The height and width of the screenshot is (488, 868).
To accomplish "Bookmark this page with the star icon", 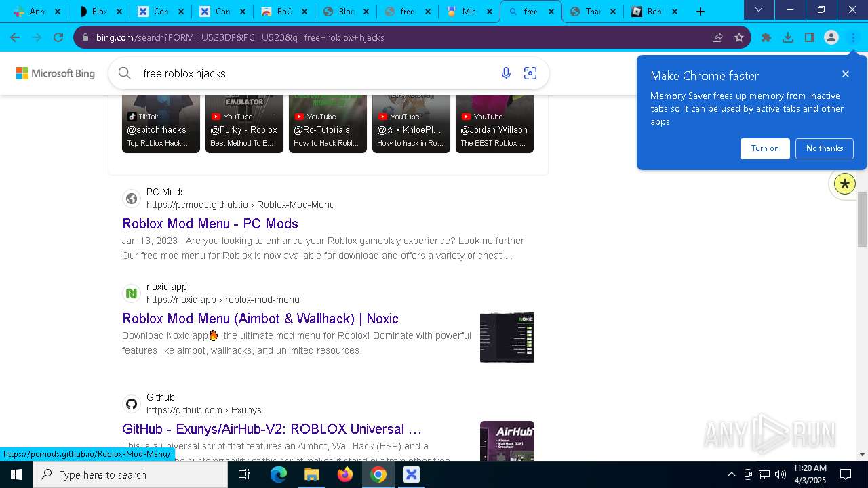I will tap(739, 37).
